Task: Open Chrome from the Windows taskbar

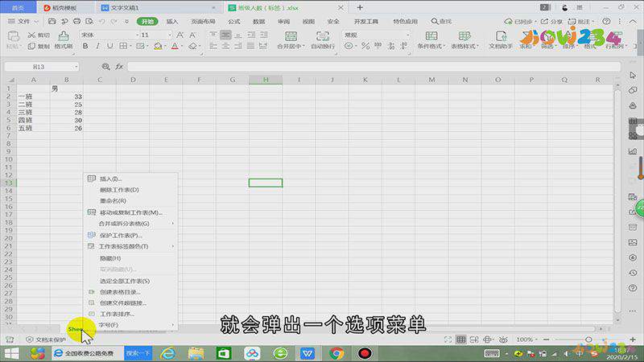Action: 336,353
